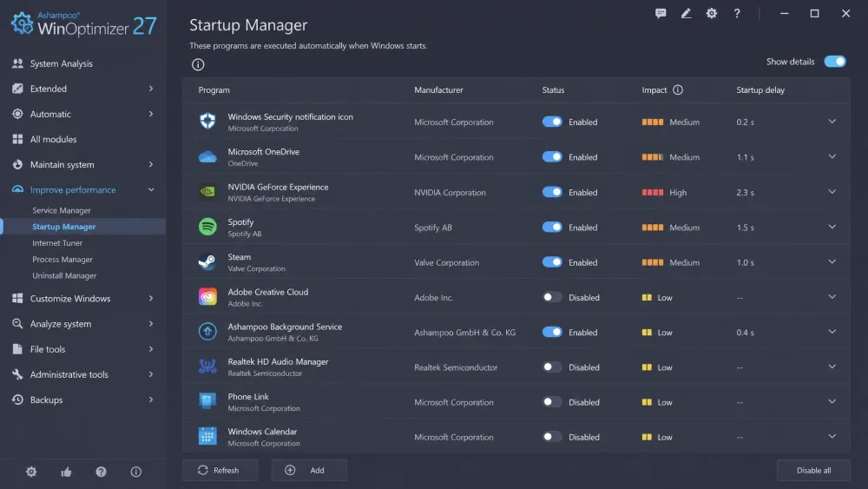Click the Microsoft OneDrive cloud icon
This screenshot has height=489, width=868.
pos(207,156)
